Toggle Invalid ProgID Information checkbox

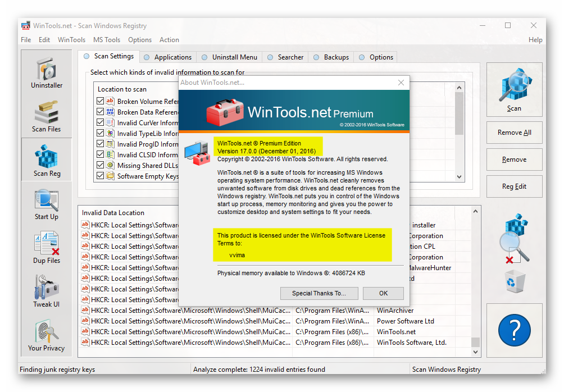101,144
